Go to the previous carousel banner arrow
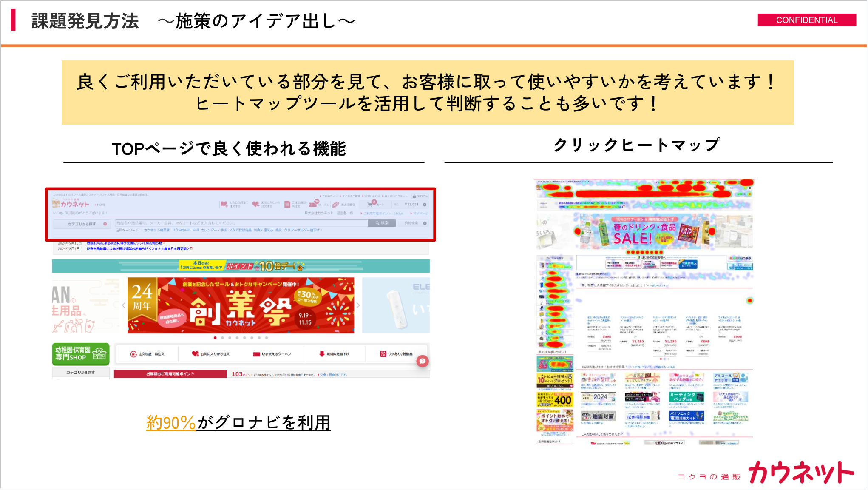Screen dimensions: 868x490 tap(123, 305)
